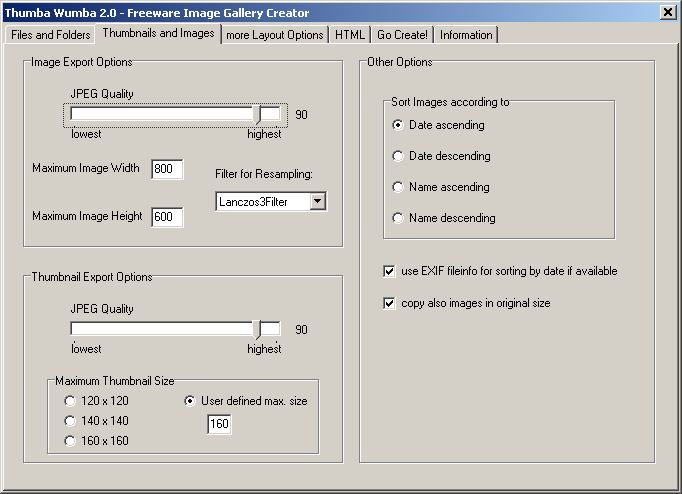Close the Thumba Wumba window

click(668, 12)
